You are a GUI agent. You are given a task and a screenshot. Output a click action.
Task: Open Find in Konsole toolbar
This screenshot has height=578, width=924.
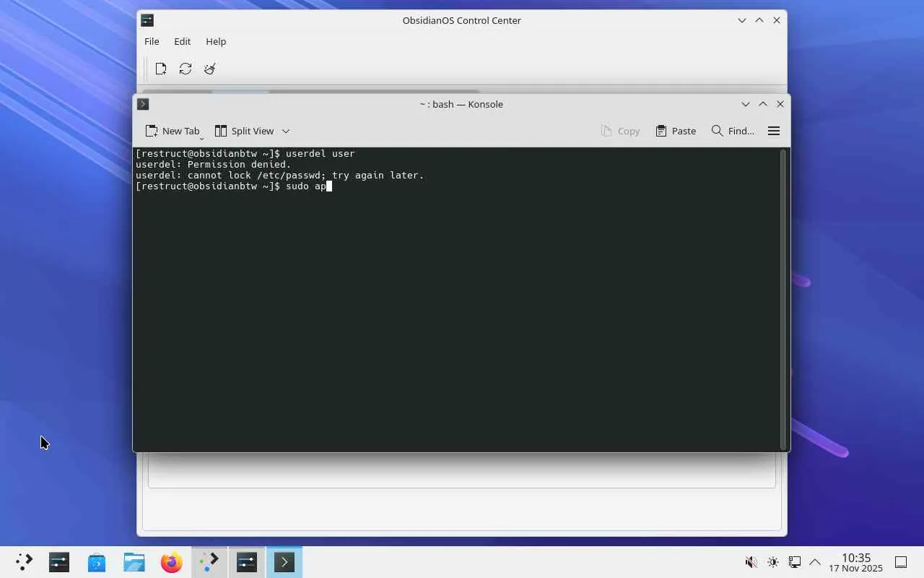(x=733, y=131)
